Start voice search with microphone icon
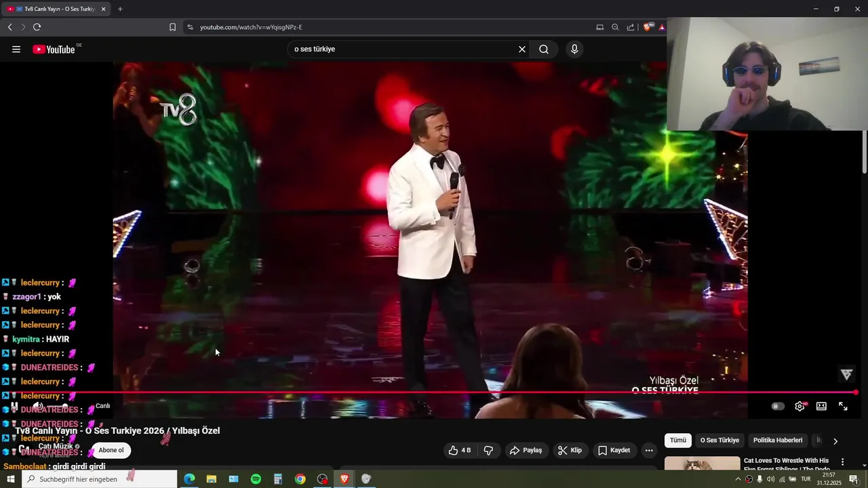The height and width of the screenshot is (488, 868). (574, 49)
